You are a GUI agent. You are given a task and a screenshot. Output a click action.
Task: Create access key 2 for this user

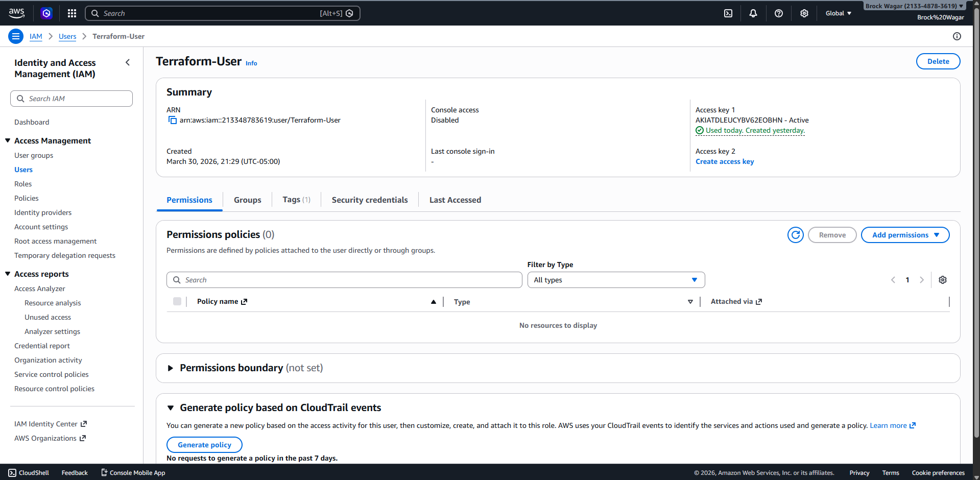(724, 161)
